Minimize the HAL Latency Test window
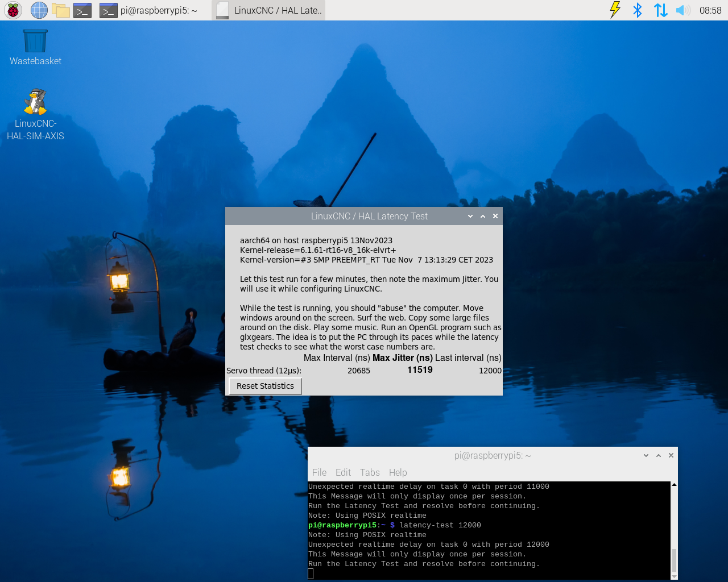The height and width of the screenshot is (582, 728). pos(470,216)
